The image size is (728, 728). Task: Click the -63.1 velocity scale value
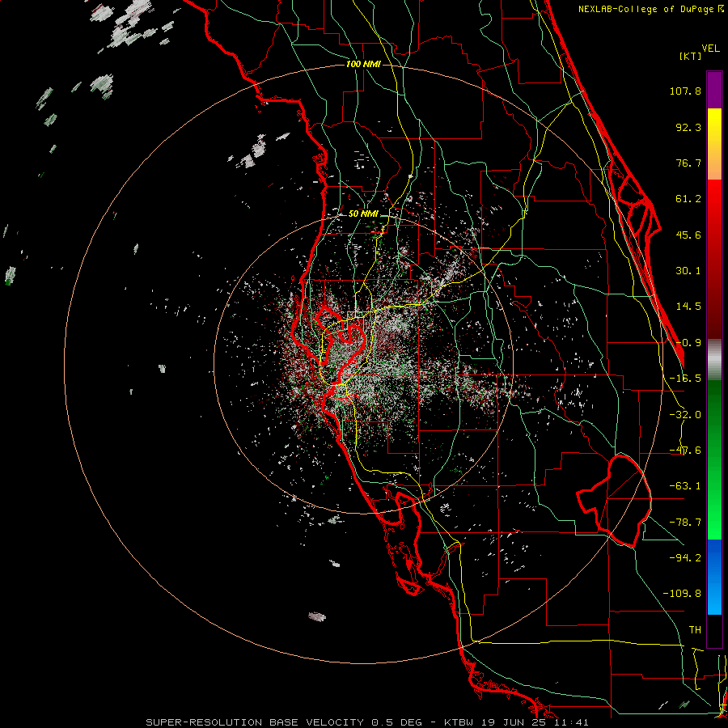coord(685,486)
